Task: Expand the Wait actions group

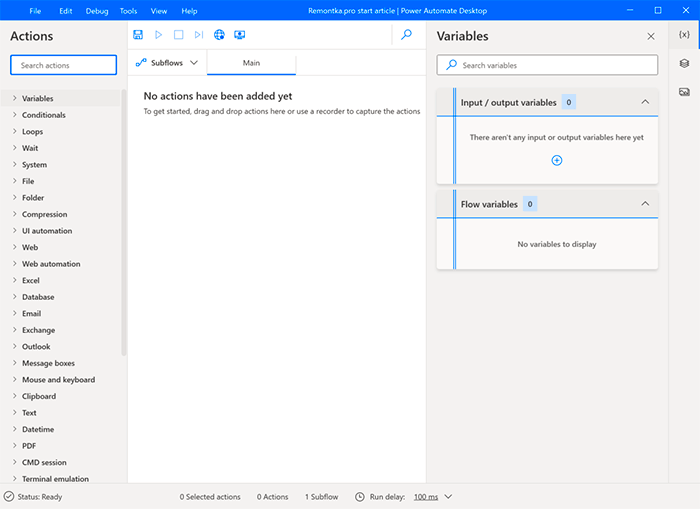Action: [x=15, y=148]
